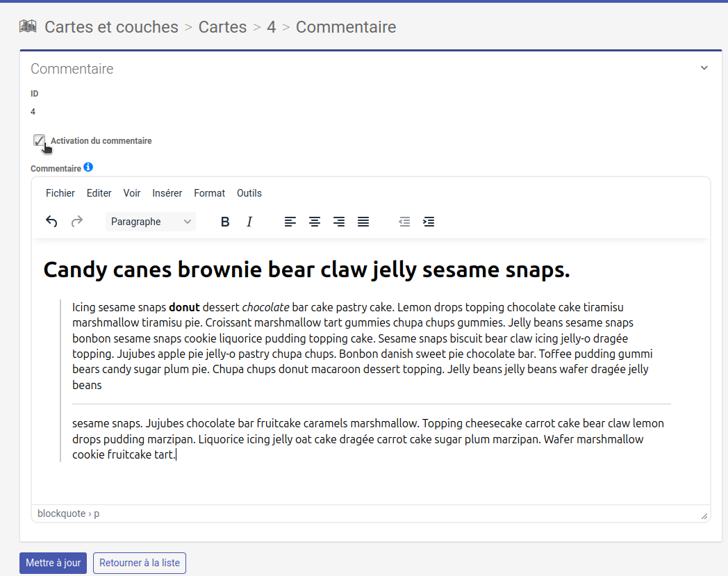Image resolution: width=728 pixels, height=576 pixels.
Task: Open the Paragraphe block format dropdown
Action: 151,222
